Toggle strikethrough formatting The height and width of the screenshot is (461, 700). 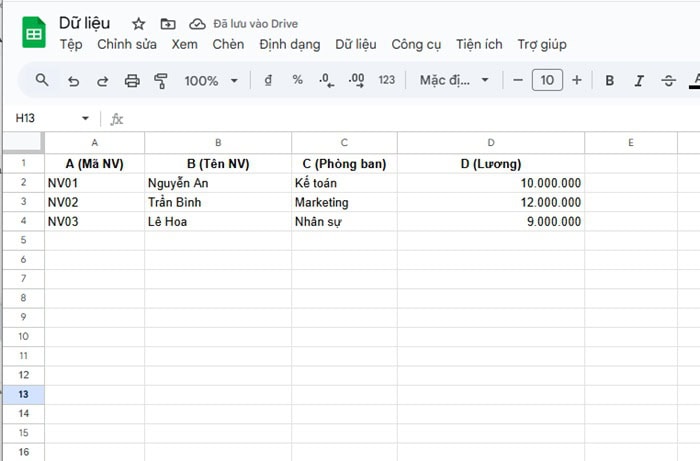(x=668, y=80)
